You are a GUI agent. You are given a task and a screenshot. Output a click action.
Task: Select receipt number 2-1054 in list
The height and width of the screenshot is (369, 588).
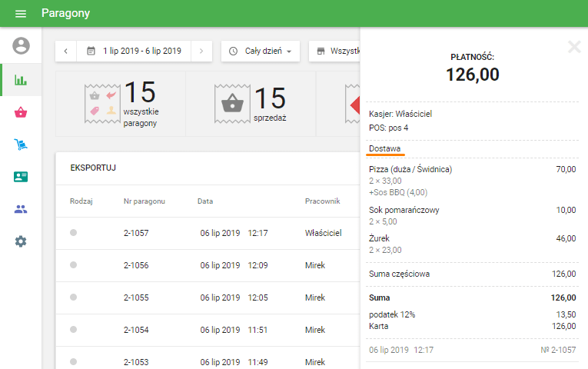click(x=136, y=330)
